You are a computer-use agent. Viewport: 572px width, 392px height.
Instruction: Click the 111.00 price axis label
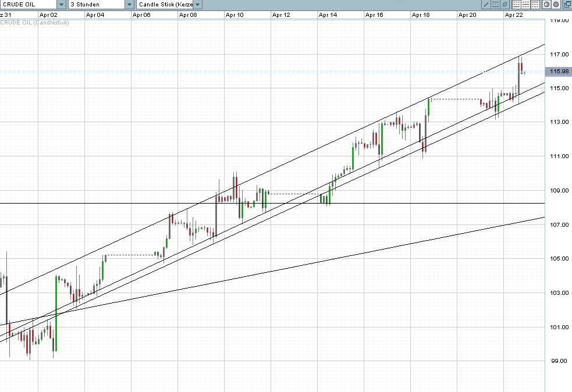pyautogui.click(x=559, y=156)
